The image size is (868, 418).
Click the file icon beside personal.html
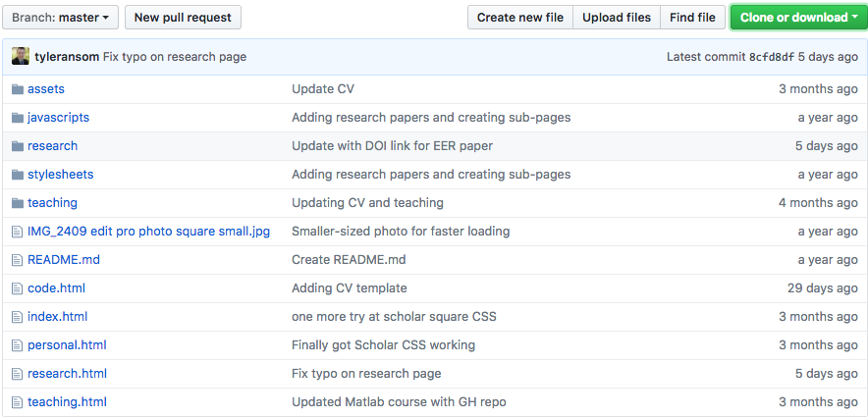coord(17,345)
